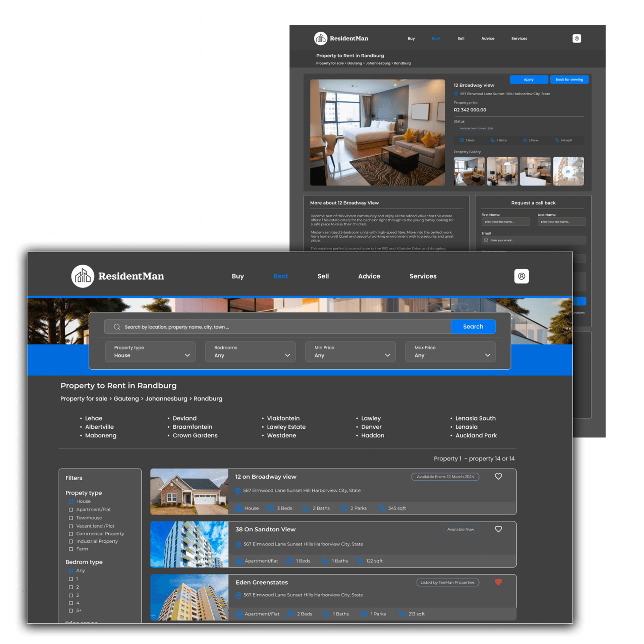Image resolution: width=644 pixels, height=644 pixels.
Task: Check the Vacant land /Plot checkbox
Action: point(71,526)
